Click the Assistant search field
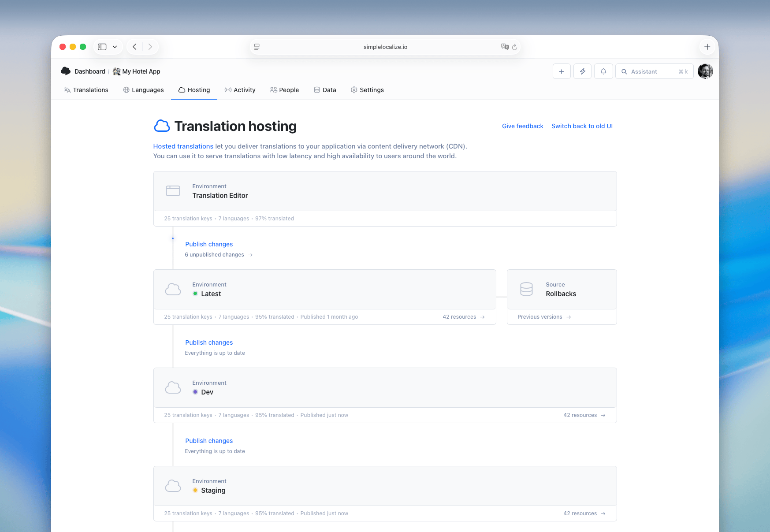 click(x=654, y=71)
